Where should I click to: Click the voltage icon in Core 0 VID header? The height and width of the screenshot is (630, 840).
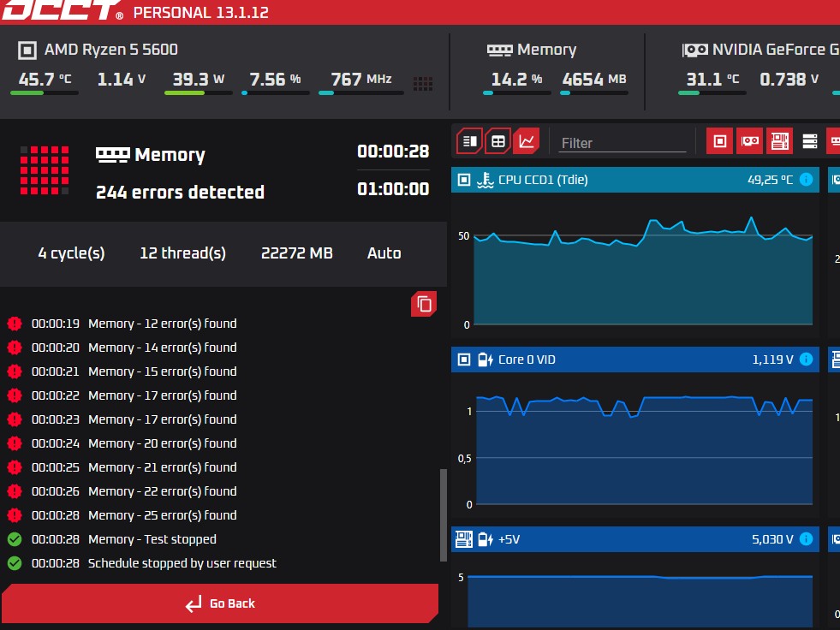coord(485,360)
